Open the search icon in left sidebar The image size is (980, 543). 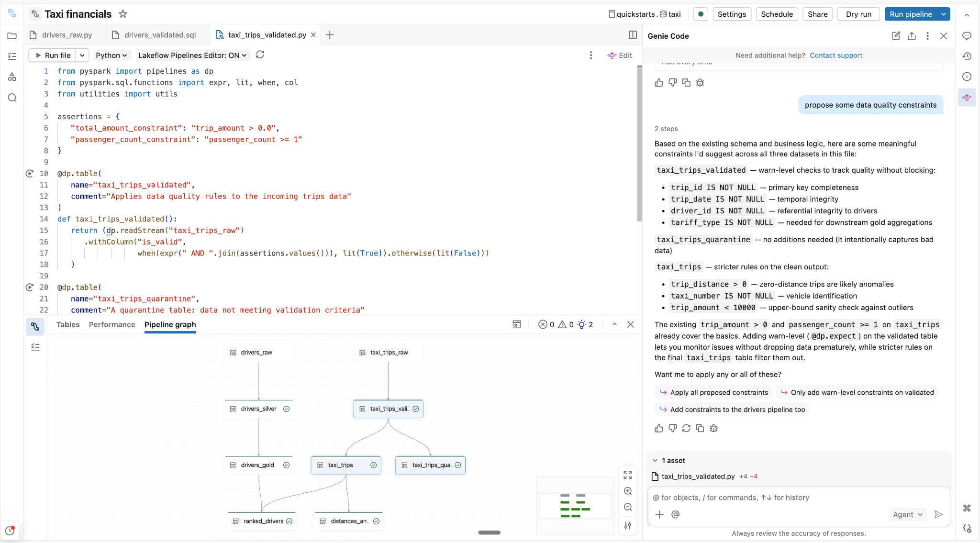12,98
